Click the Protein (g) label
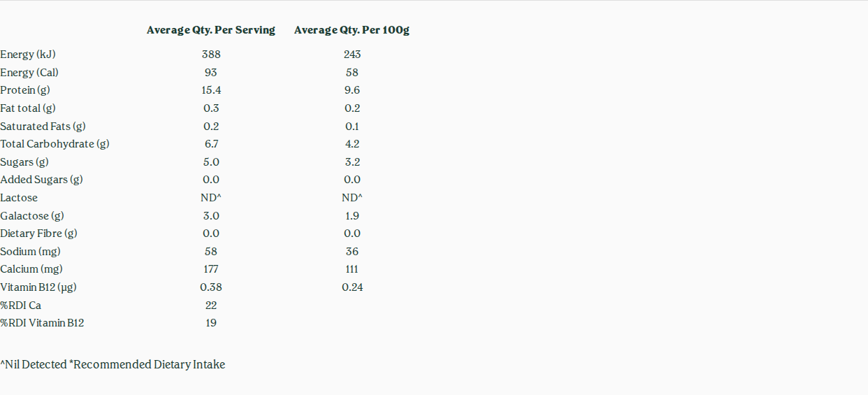The width and height of the screenshot is (868, 395). 25,90
